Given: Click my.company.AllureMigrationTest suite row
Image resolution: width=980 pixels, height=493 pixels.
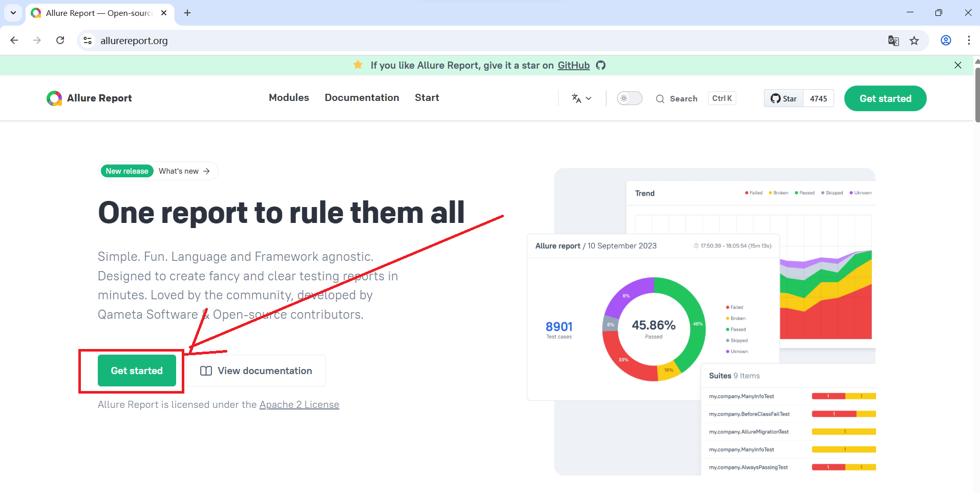Looking at the screenshot, I should point(792,432).
